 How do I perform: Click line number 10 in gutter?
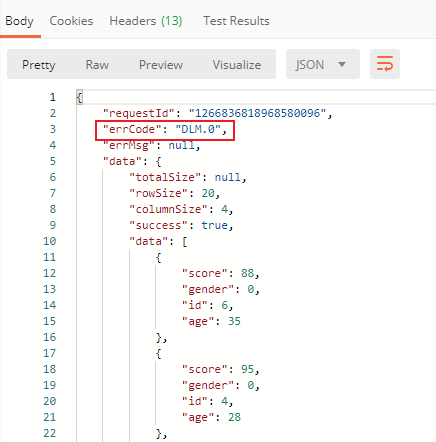[50, 241]
